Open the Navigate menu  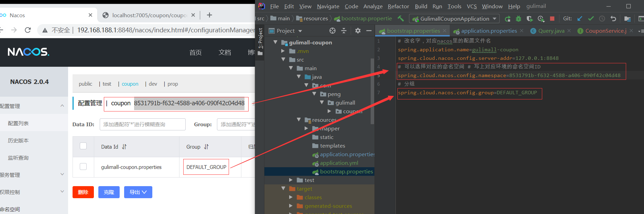[328, 6]
